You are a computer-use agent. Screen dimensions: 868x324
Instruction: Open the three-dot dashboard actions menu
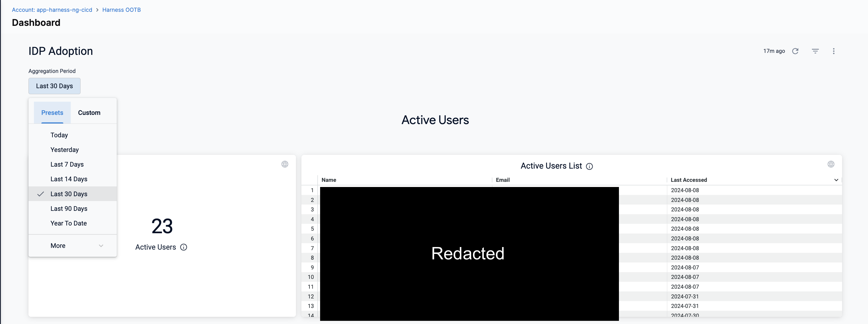[833, 51]
